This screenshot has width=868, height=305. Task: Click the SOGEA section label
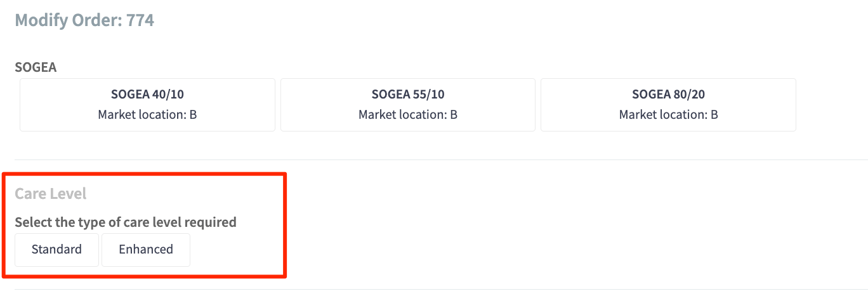[36, 67]
